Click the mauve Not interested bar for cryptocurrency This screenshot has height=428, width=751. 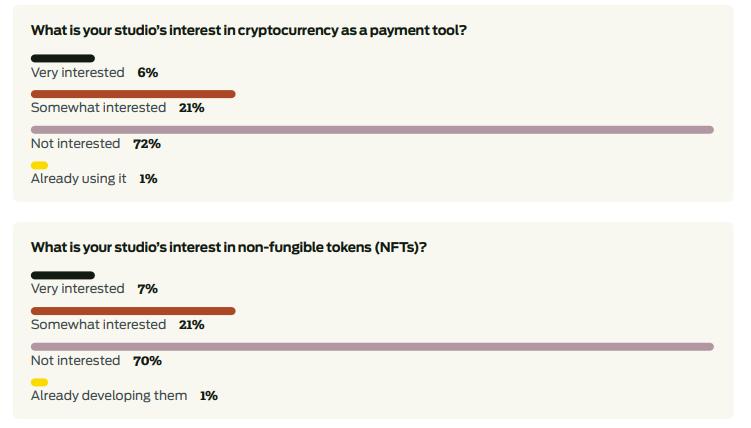click(x=372, y=130)
